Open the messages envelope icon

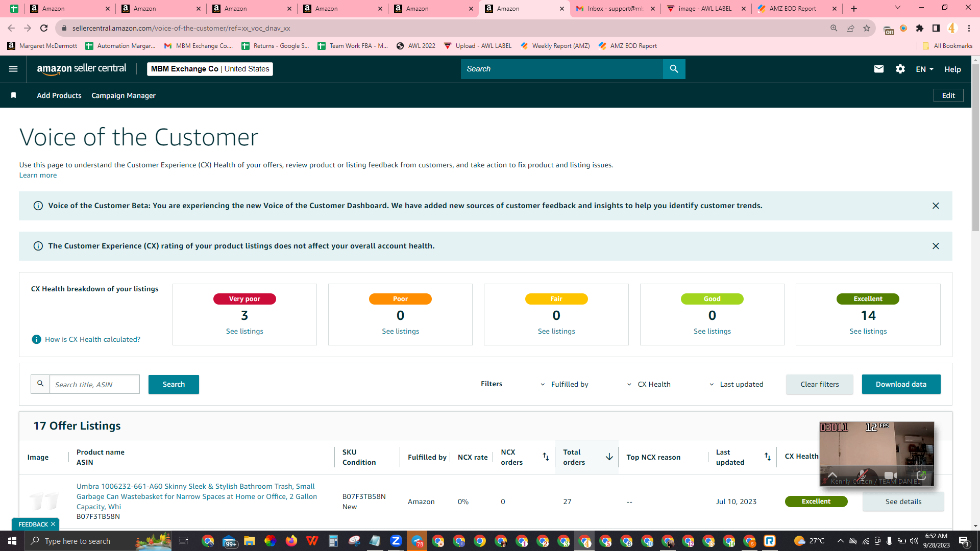[x=878, y=69]
